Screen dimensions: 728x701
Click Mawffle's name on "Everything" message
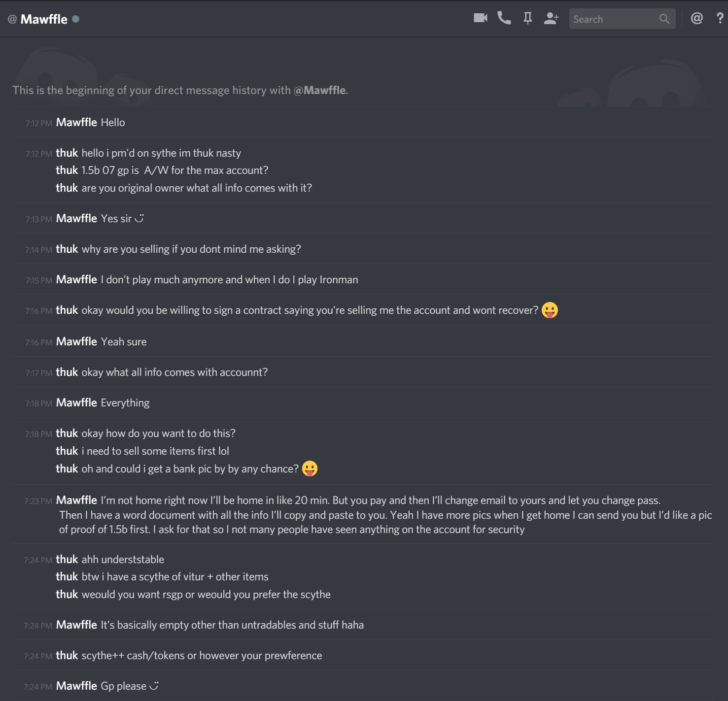pos(76,402)
